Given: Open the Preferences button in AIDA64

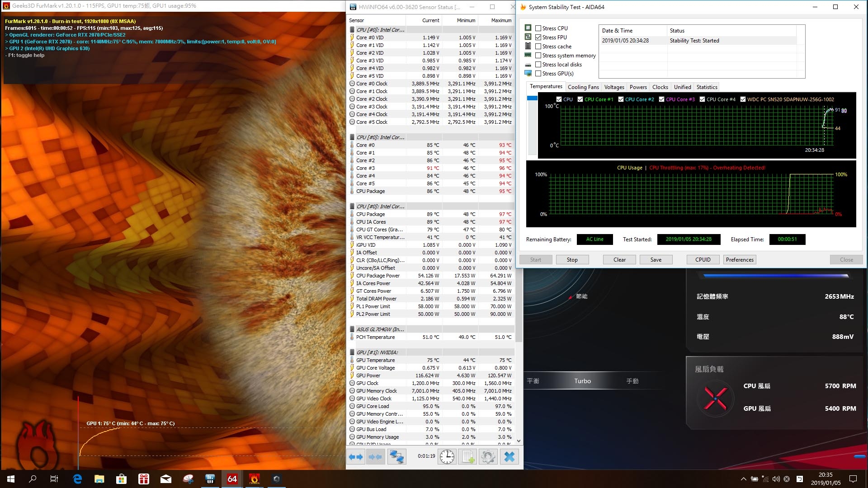Looking at the screenshot, I should tap(739, 260).
